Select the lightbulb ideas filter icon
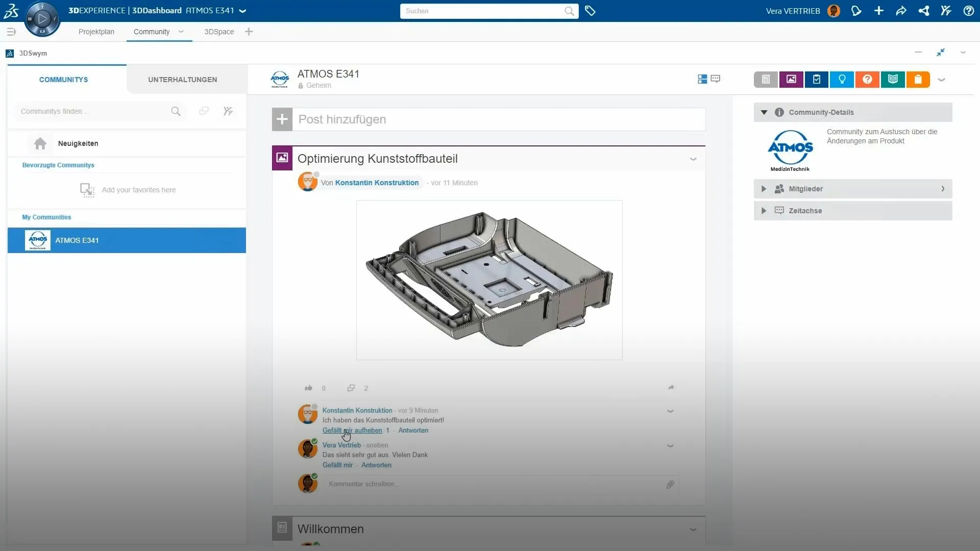 pos(842,79)
